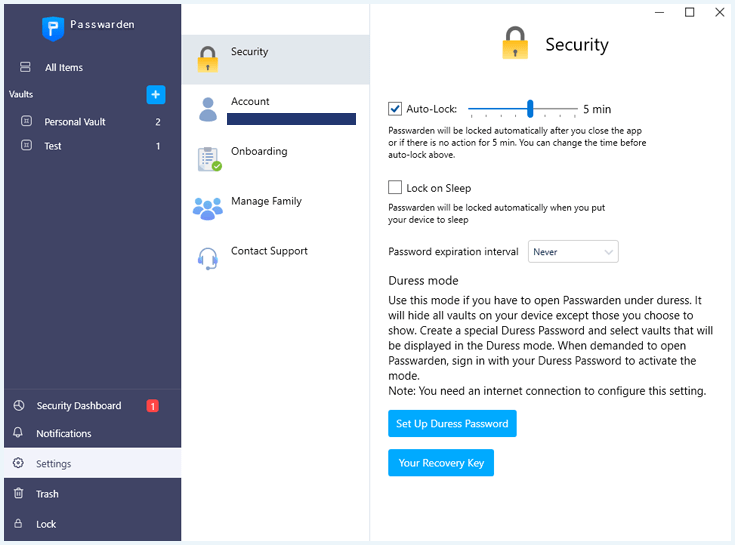Viewport: 735px width, 545px height.
Task: Click the Lock padlock icon in sidebar
Action: point(18,523)
